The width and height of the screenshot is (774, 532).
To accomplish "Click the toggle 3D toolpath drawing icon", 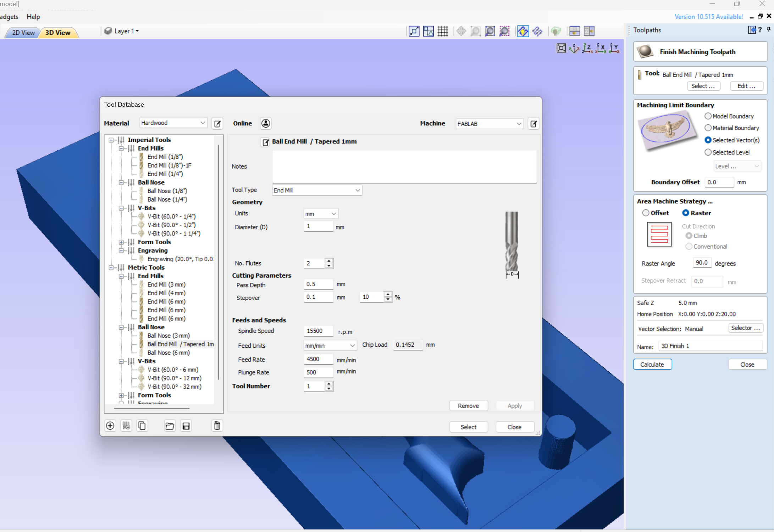I will 537,31.
